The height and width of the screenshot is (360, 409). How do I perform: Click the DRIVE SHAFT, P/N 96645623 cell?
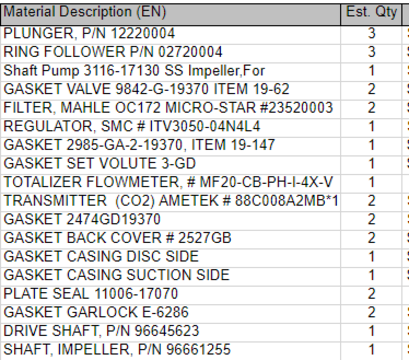coord(171,331)
